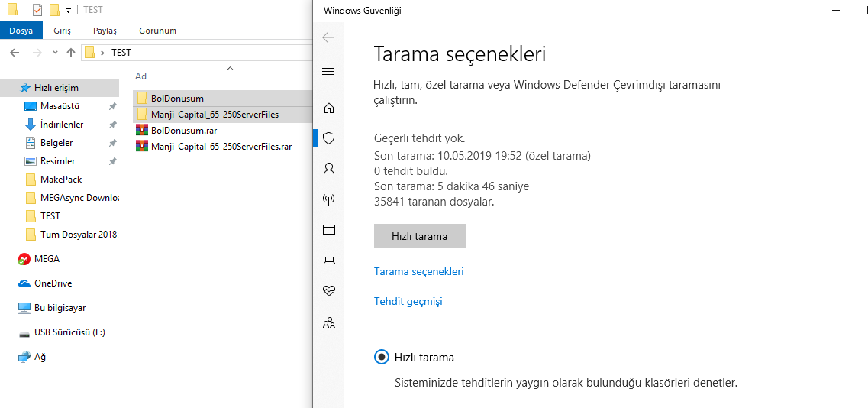This screenshot has height=408, width=868.
Task: Click the address bar root chevron before TEST
Action: pyautogui.click(x=103, y=53)
